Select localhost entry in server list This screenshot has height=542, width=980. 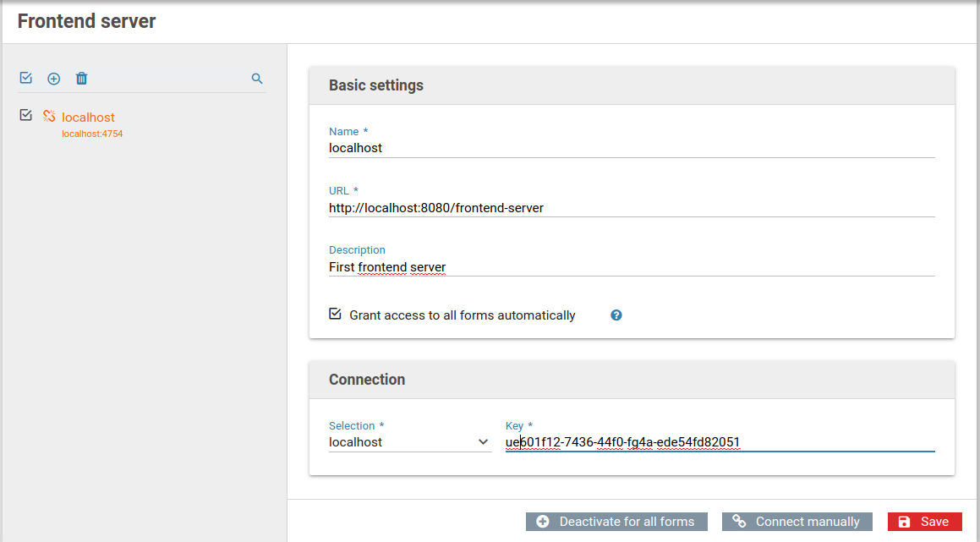[88, 118]
